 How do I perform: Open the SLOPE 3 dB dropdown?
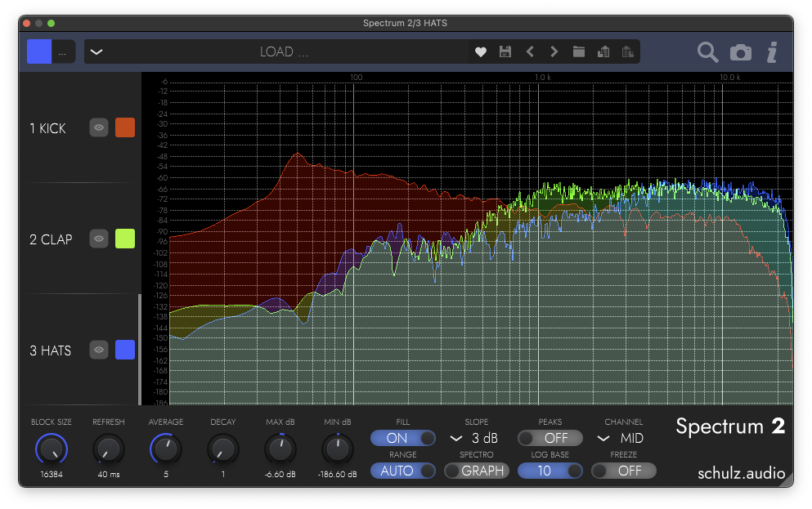click(x=475, y=438)
